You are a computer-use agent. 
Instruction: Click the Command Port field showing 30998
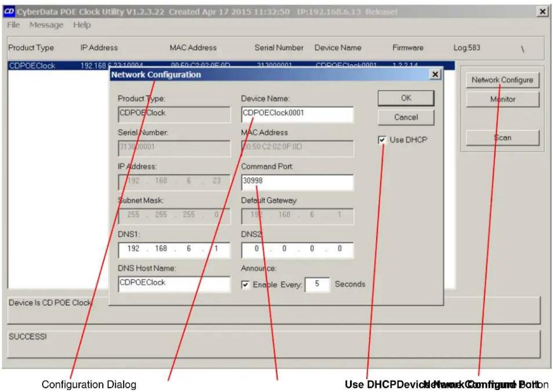pos(297,182)
